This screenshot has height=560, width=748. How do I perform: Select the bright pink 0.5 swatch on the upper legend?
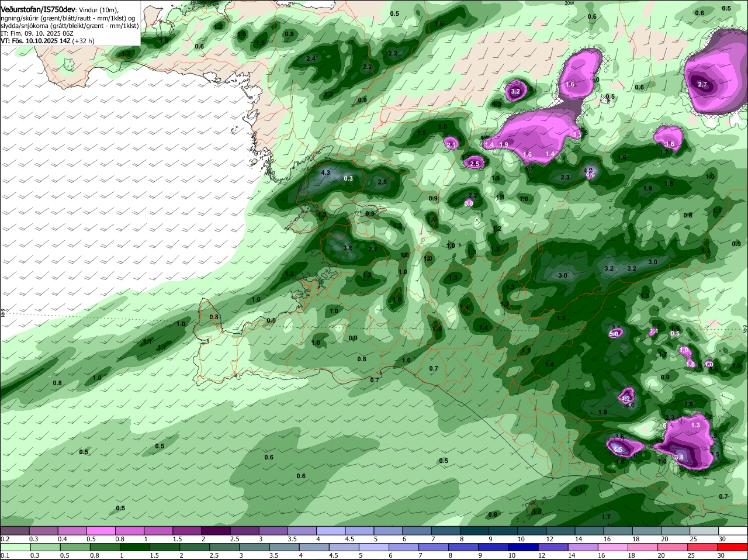(x=101, y=530)
